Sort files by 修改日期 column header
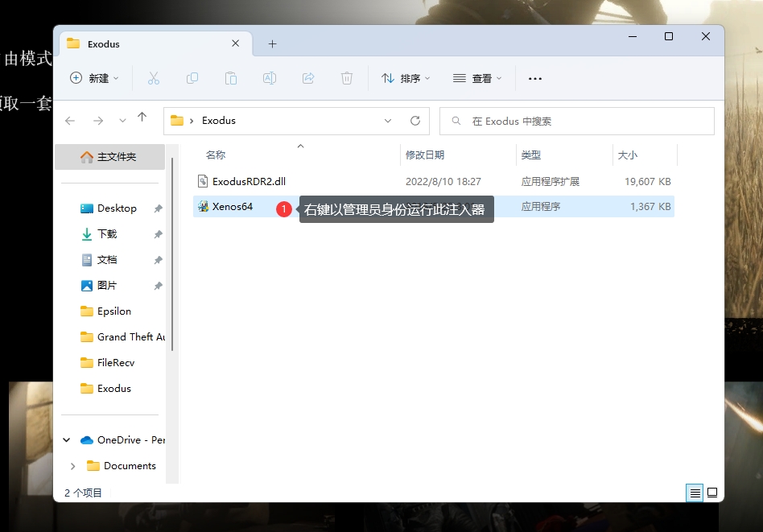 pyautogui.click(x=425, y=155)
